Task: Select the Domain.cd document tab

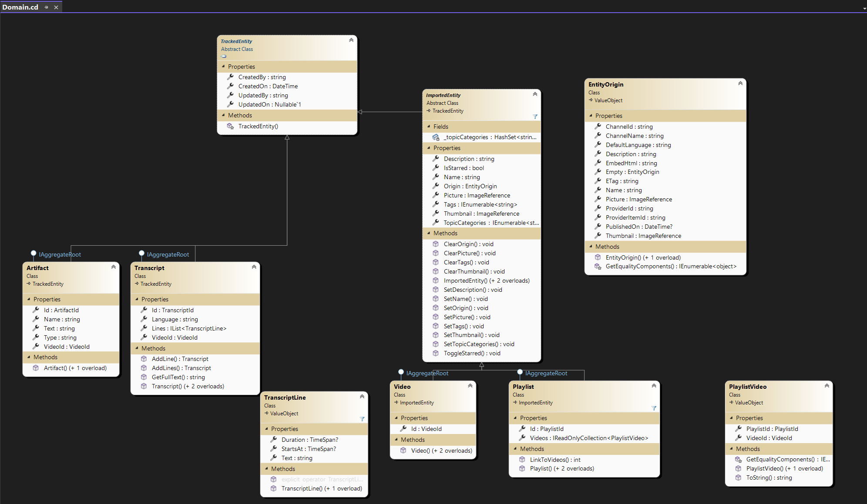Action: coord(20,7)
